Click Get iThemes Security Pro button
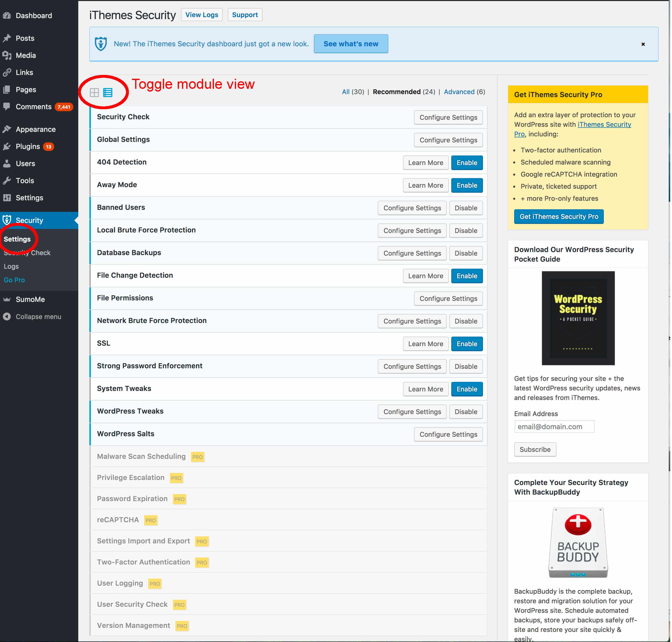Viewport: 672px width, 642px height. [x=559, y=217]
